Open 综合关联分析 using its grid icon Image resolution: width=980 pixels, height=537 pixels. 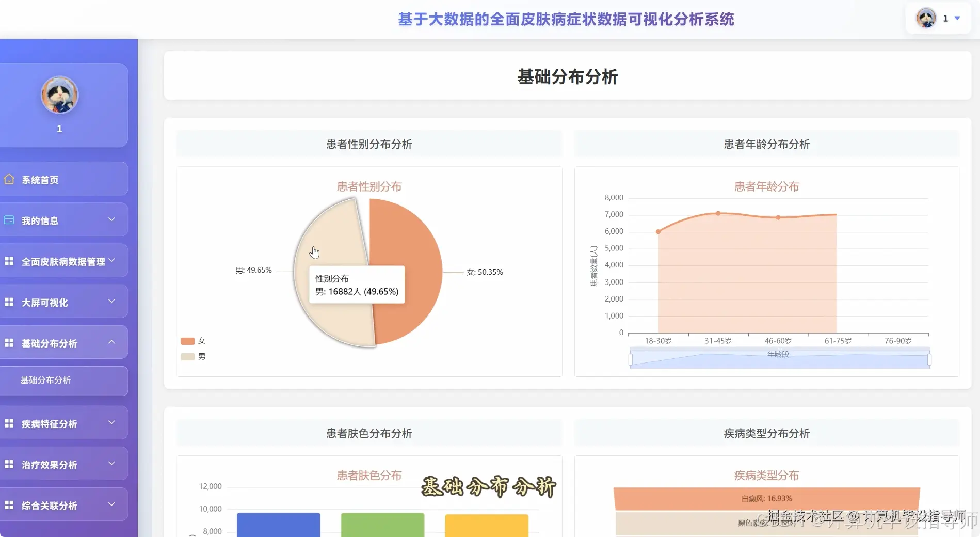8,504
